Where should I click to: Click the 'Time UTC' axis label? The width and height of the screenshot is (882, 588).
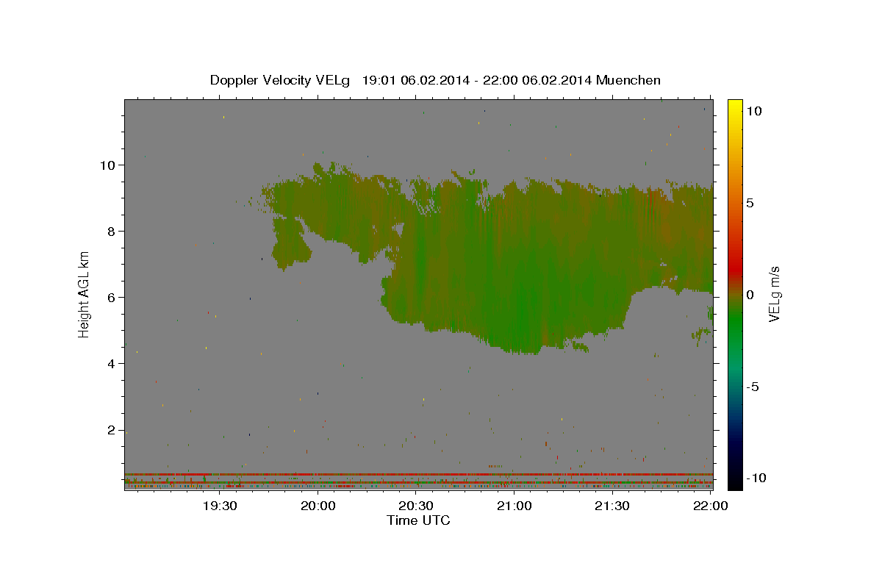(418, 520)
